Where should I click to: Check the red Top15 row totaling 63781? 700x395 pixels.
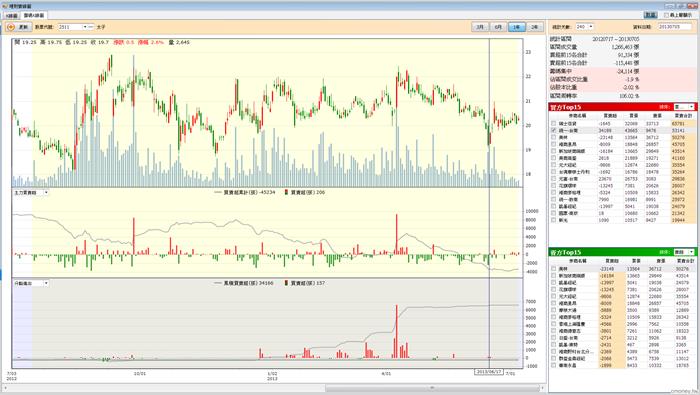pos(554,124)
